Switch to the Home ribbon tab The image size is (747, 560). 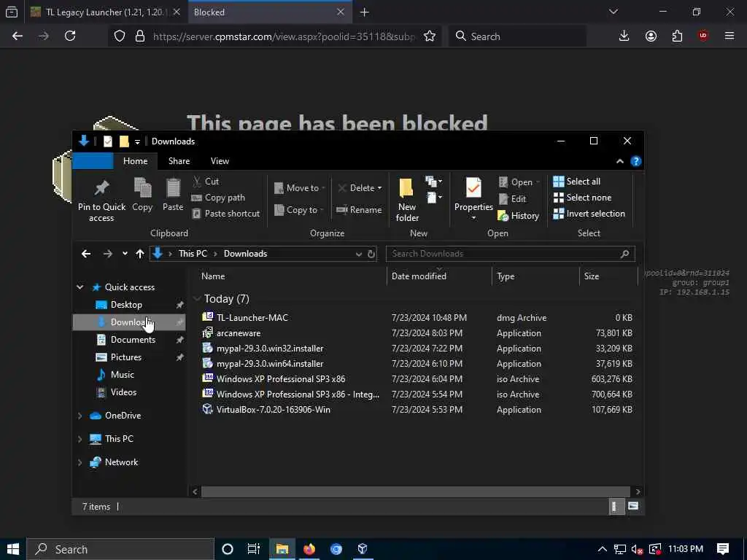[x=135, y=161]
